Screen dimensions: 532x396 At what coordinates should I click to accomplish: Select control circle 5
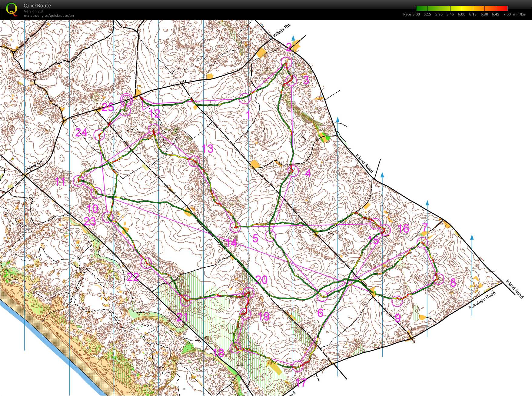[270, 235]
